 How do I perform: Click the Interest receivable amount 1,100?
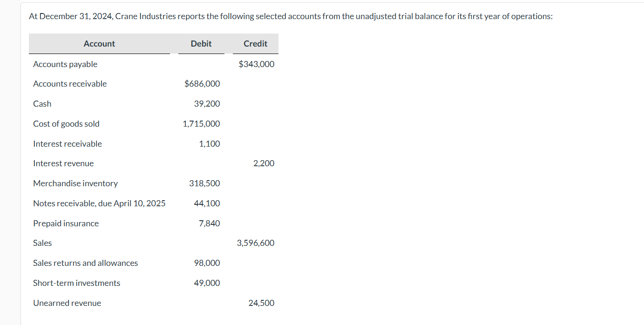(x=209, y=144)
